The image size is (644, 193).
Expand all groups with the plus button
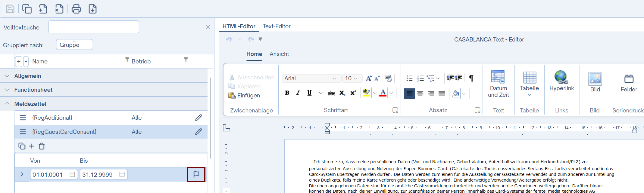tap(19, 61)
